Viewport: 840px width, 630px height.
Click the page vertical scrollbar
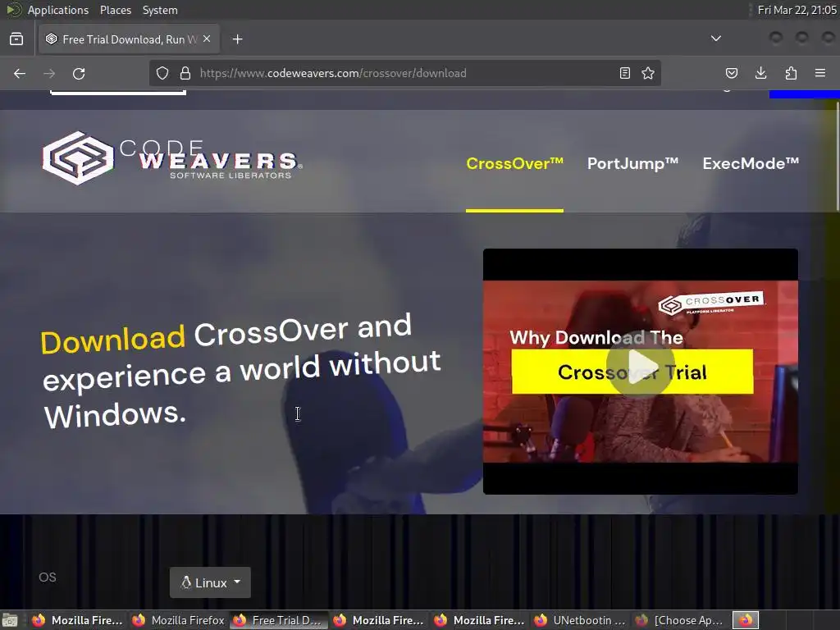(x=838, y=156)
